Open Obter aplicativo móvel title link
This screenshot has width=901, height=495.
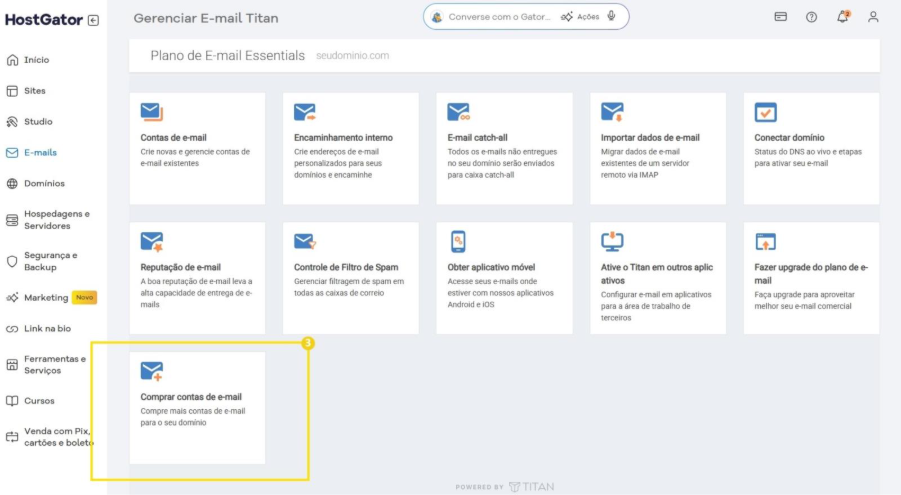(x=491, y=267)
